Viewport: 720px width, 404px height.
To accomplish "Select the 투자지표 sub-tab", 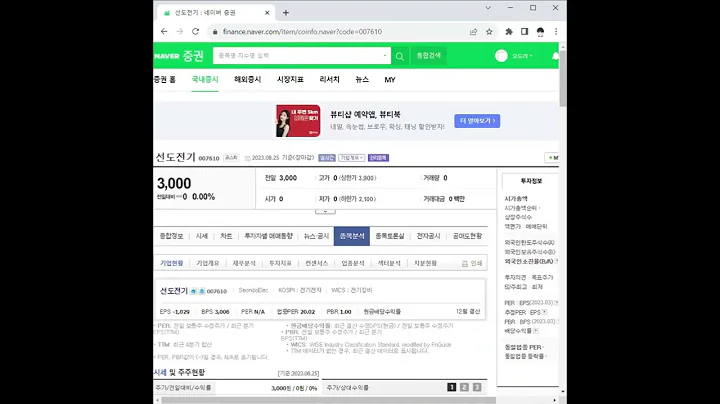I will [x=281, y=264].
